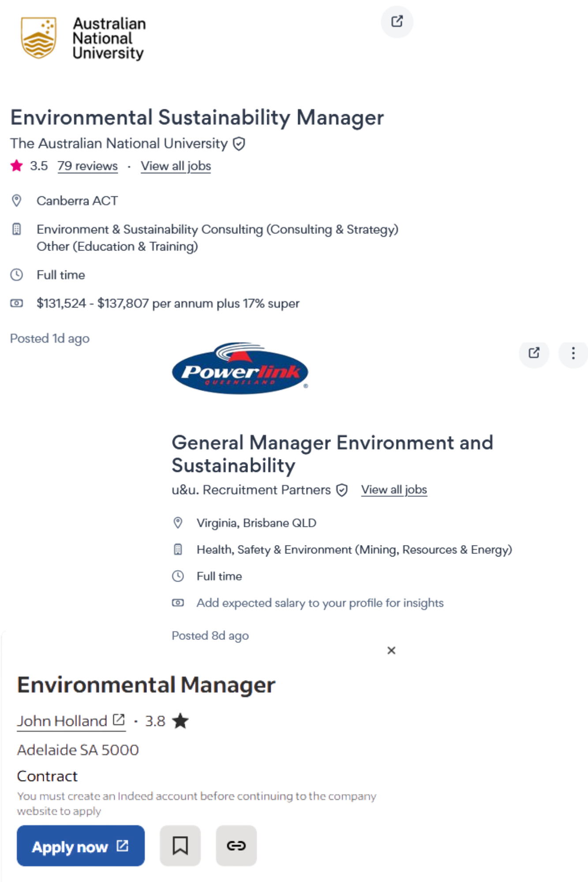Click salary icon beside $131,524 - $137,807
Viewport: 588px width, 882px height.
point(16,303)
